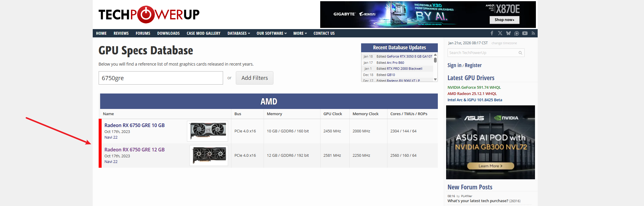Click the Add Filters button

point(254,78)
